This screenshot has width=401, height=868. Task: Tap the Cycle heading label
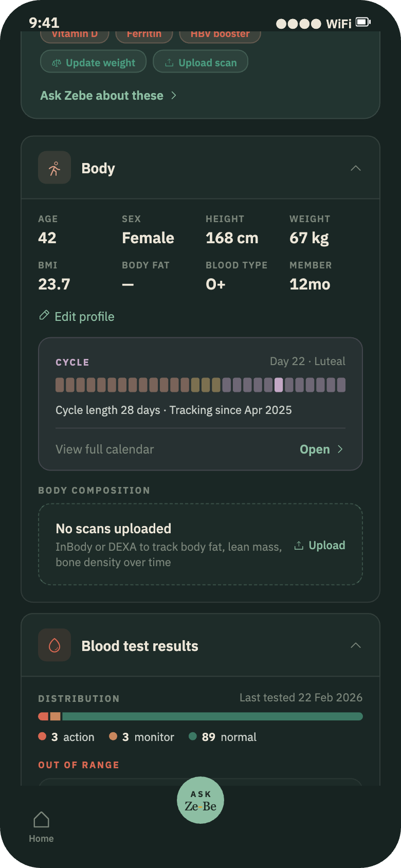tap(72, 363)
